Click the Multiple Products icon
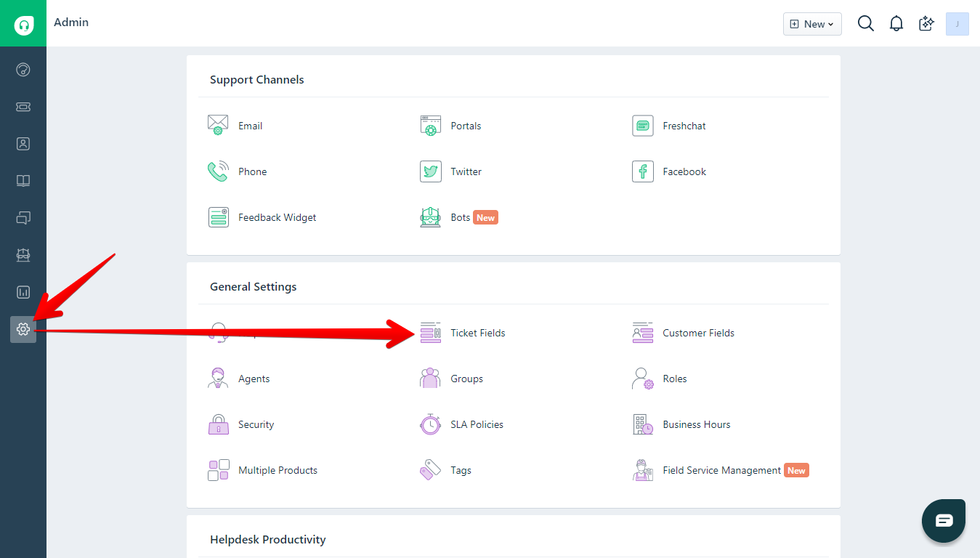The height and width of the screenshot is (558, 980). pyautogui.click(x=219, y=470)
